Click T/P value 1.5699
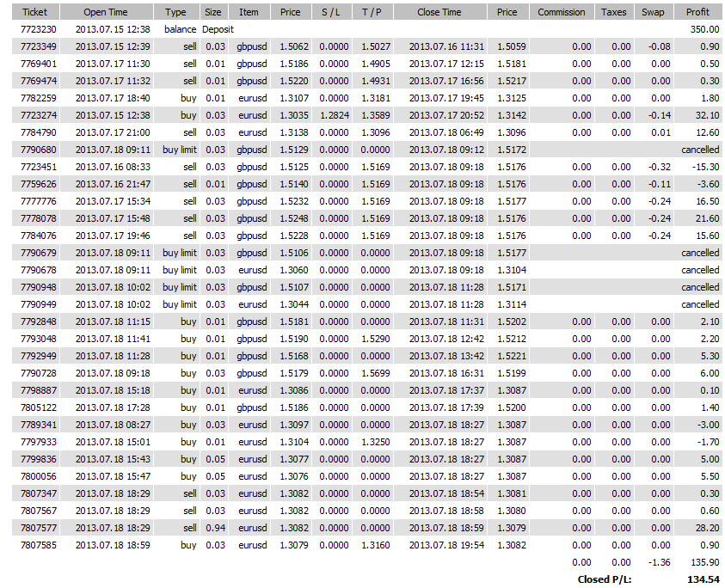Screen dimensions: 725x588 pyautogui.click(x=376, y=373)
